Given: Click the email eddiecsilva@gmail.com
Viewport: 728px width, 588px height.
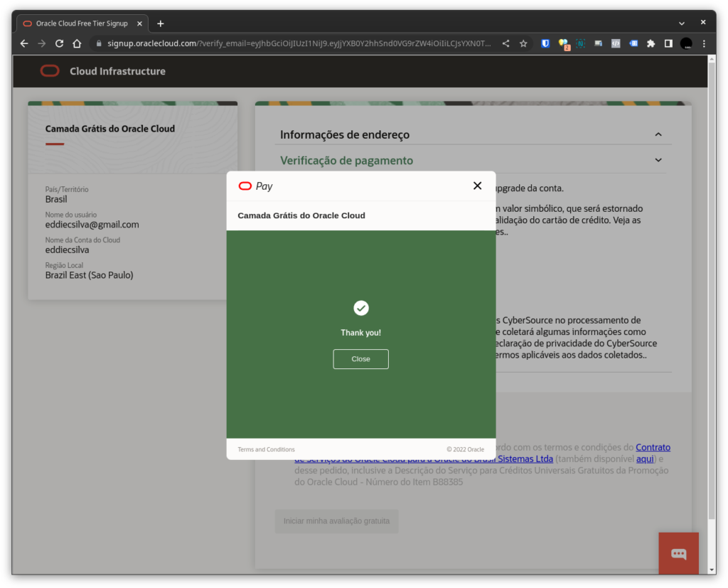Looking at the screenshot, I should [92, 225].
